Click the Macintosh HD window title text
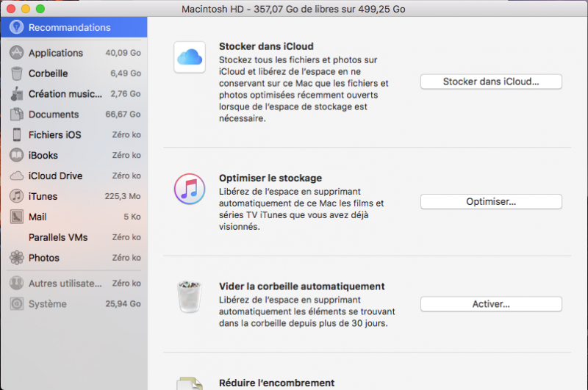This screenshot has width=588, height=390. (x=293, y=9)
